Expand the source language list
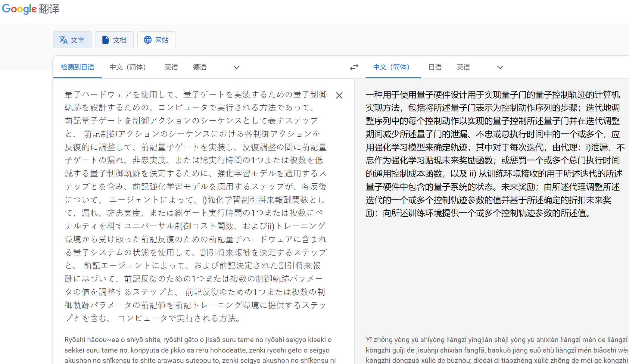The width and height of the screenshot is (629, 364). point(236,67)
